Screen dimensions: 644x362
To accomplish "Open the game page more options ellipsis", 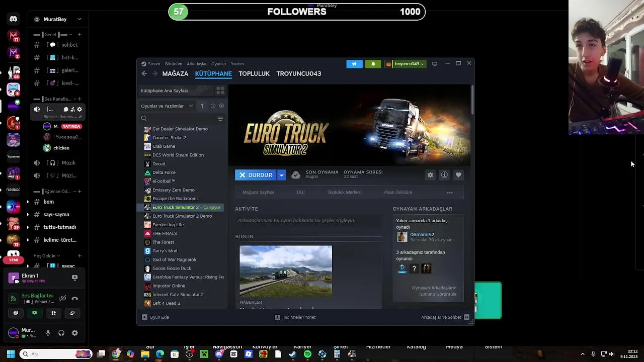I will 450,193.
